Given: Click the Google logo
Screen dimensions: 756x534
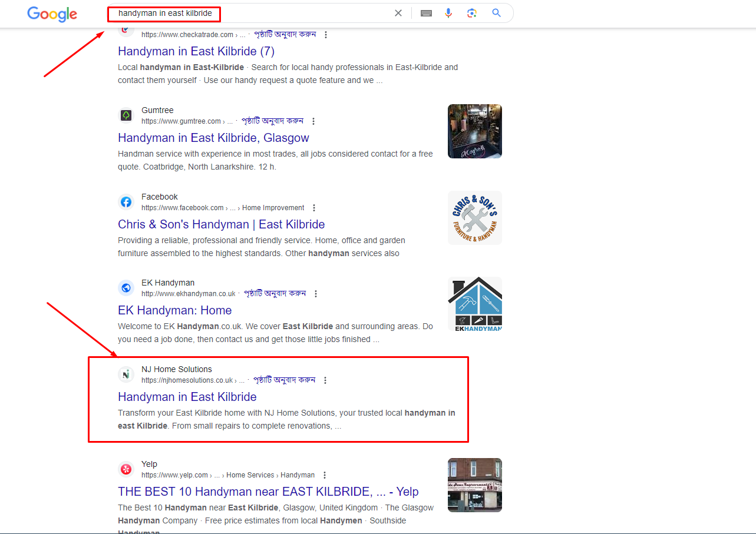Looking at the screenshot, I should (52, 14).
